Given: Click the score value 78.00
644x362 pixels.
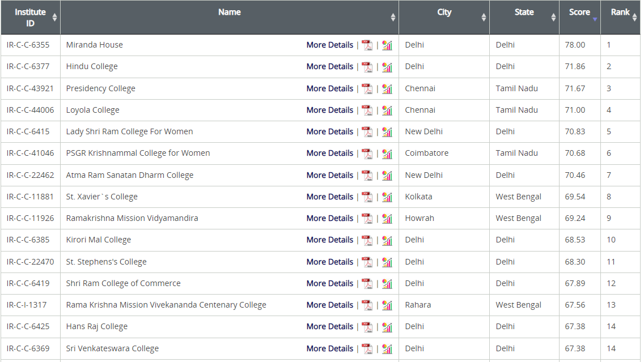Looking at the screenshot, I should point(575,45).
